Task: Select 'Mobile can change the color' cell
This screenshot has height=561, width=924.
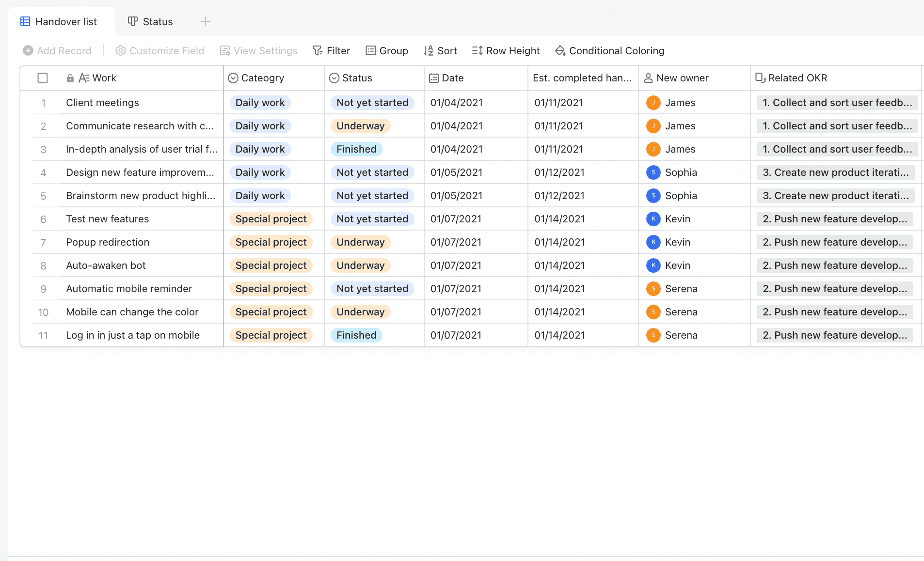Action: point(141,312)
